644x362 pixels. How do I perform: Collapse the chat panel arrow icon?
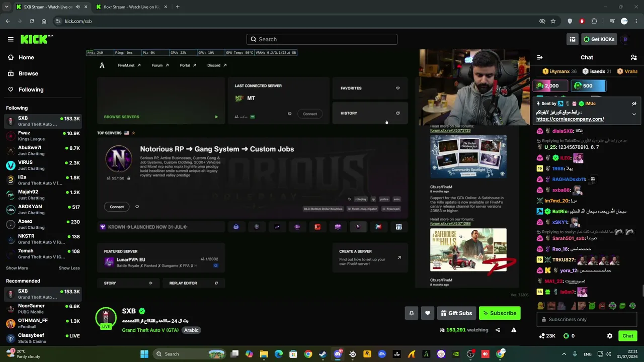[540, 57]
